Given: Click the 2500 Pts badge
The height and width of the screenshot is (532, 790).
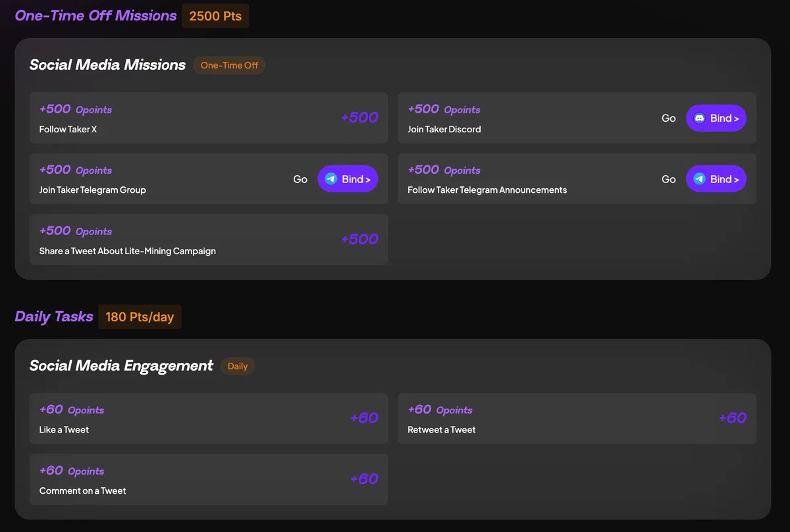Looking at the screenshot, I should [215, 16].
